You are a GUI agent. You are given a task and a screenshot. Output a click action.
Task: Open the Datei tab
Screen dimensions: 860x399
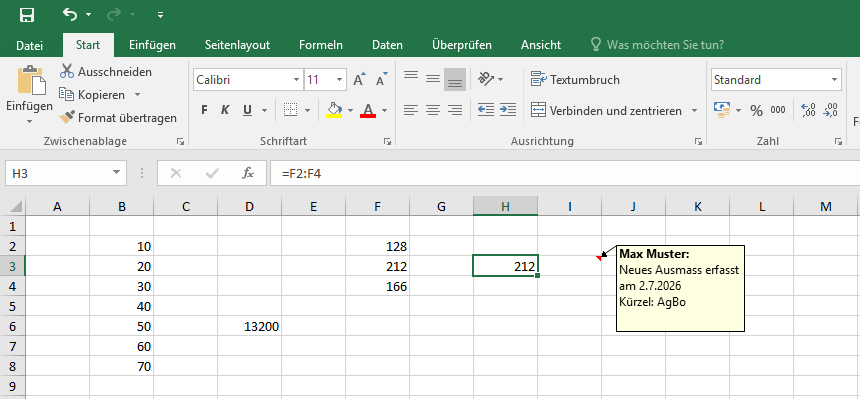click(x=30, y=45)
